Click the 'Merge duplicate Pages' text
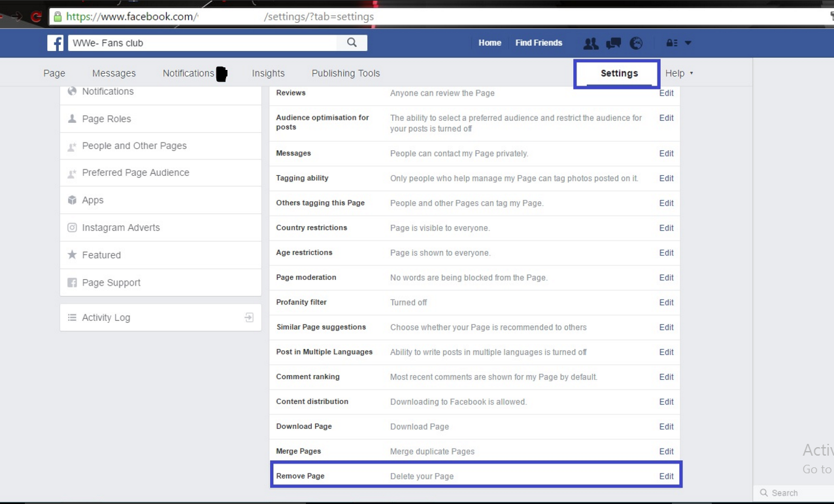 (x=432, y=451)
